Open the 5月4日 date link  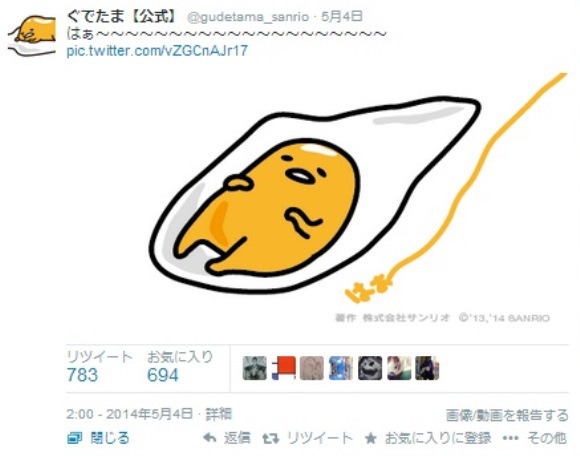tap(341, 16)
